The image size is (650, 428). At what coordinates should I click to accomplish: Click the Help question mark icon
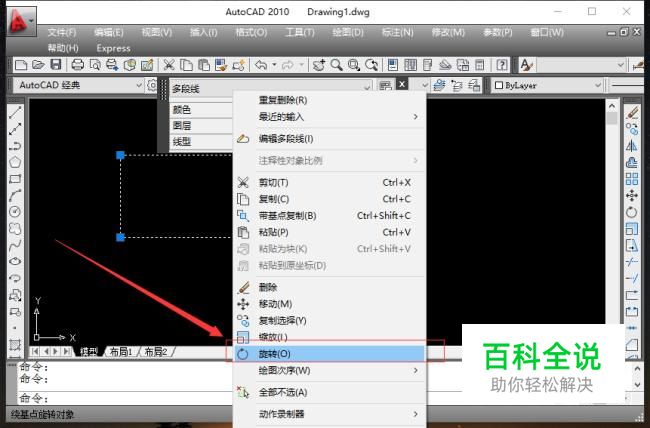(502, 65)
